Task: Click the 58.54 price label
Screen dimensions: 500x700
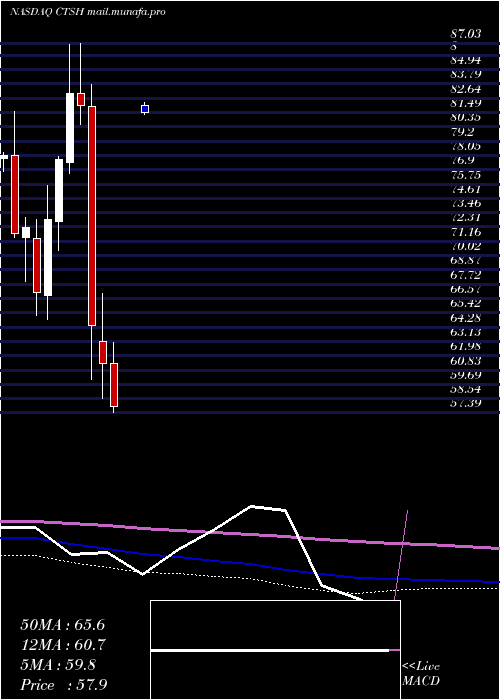Action: tap(466, 389)
